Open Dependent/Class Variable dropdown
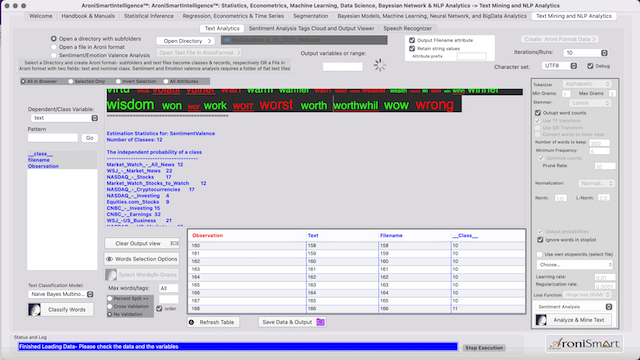640x360 pixels. (64, 118)
